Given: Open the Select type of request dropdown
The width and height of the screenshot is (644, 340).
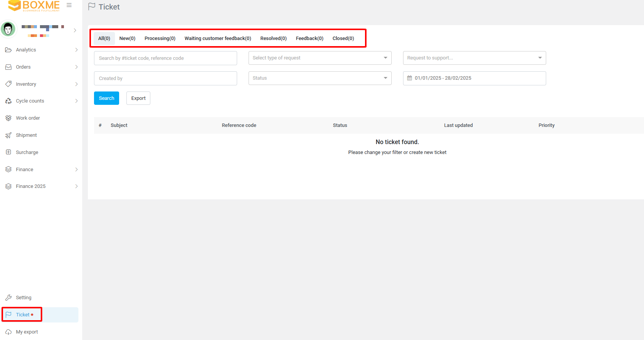Looking at the screenshot, I should [x=320, y=58].
